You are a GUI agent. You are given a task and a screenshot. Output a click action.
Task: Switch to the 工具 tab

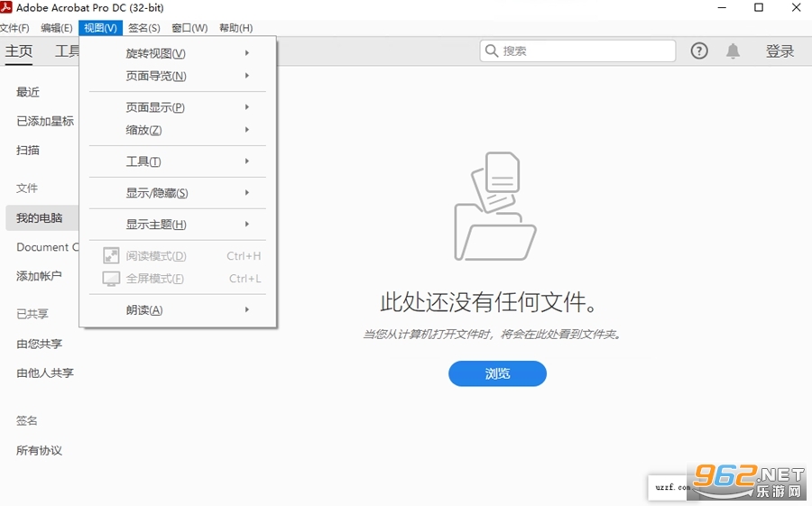68,51
